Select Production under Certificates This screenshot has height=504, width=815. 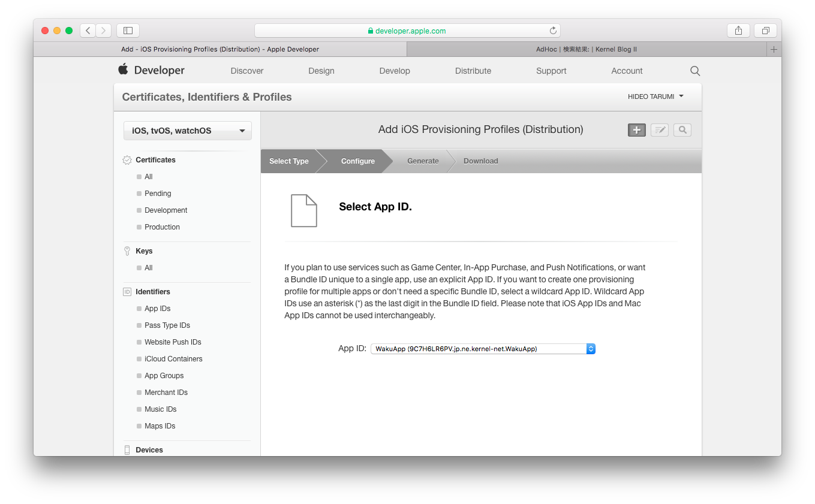pos(162,227)
